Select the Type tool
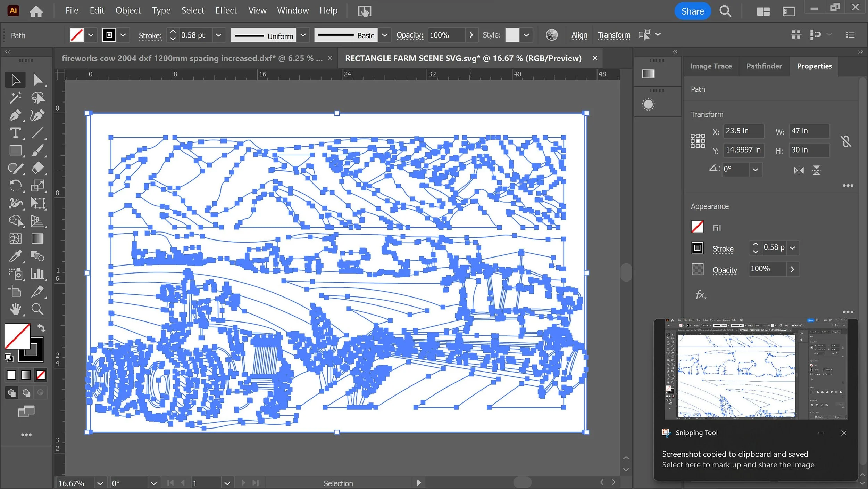 [x=15, y=133]
